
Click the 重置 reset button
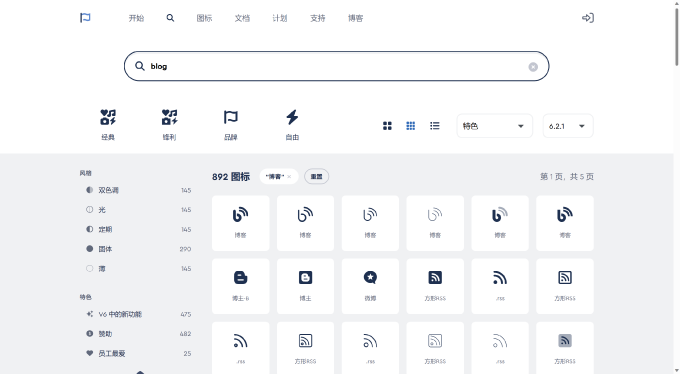(x=317, y=177)
